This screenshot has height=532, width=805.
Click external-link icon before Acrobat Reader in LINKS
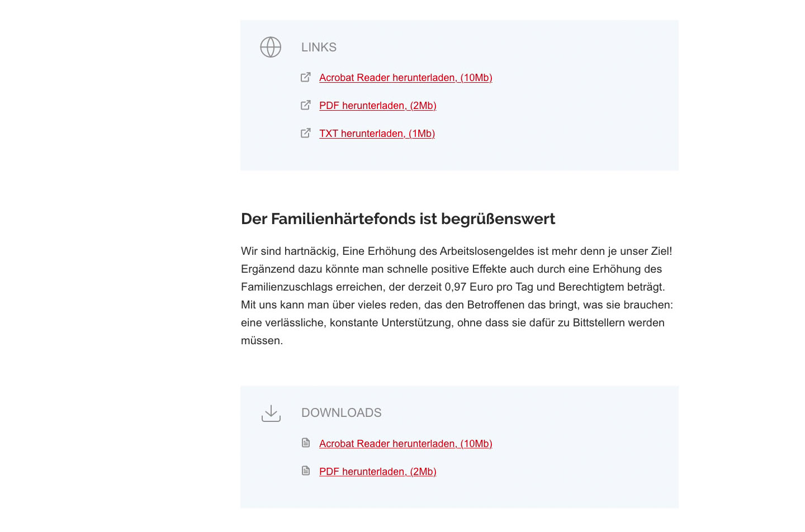[x=306, y=77]
